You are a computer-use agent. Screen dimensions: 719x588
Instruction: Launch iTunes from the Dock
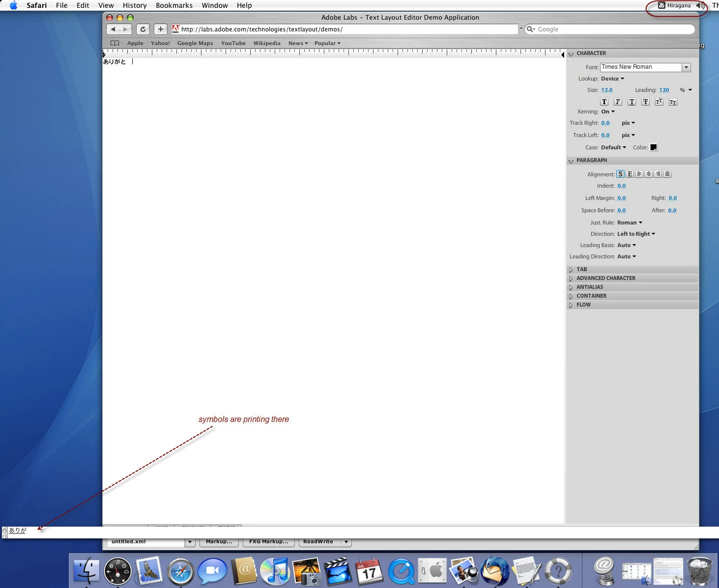[x=275, y=571]
